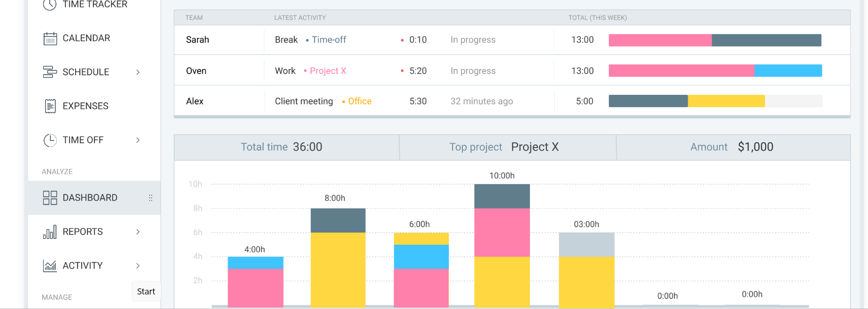
Task: Click Sarah's pink weekly progress bar
Action: (x=660, y=40)
